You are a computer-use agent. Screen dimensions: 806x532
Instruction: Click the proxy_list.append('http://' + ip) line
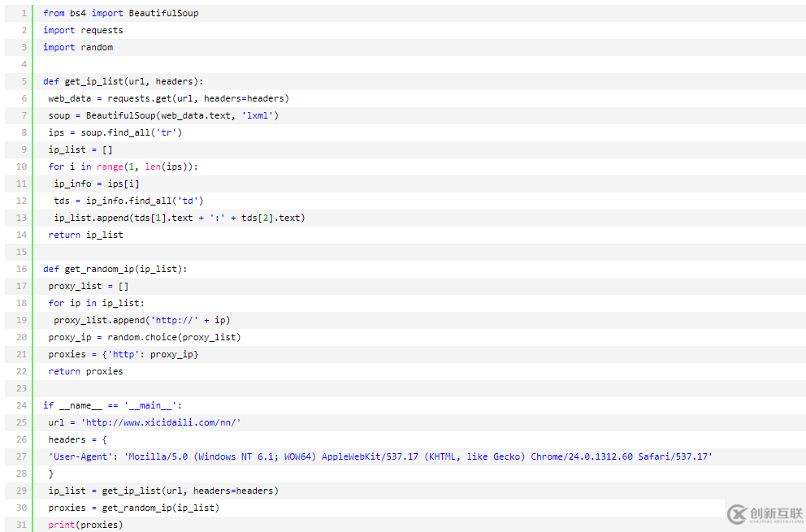pos(142,320)
